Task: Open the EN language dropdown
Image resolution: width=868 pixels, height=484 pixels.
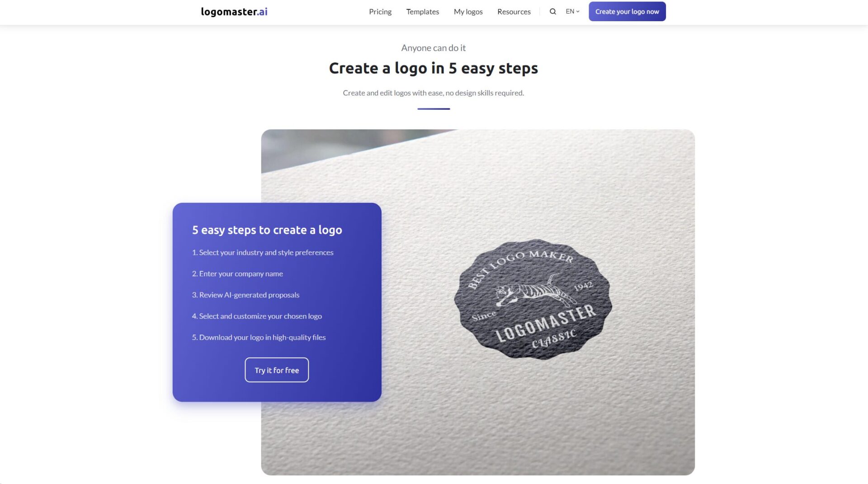Action: [572, 12]
